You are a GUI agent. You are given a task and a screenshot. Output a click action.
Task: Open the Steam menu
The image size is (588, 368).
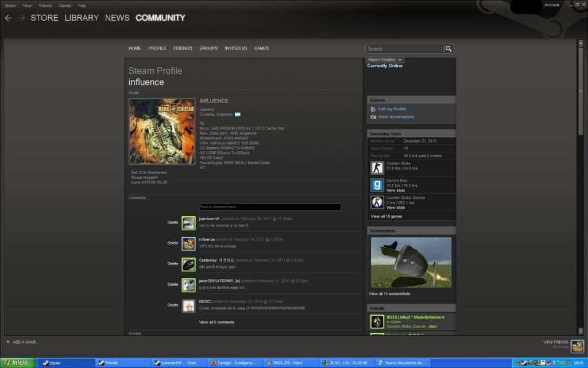pos(10,6)
